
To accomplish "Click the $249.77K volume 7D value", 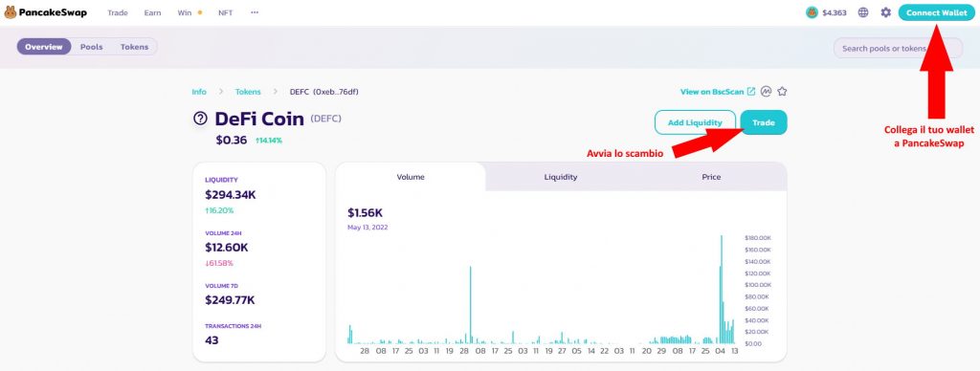I will 230,300.
